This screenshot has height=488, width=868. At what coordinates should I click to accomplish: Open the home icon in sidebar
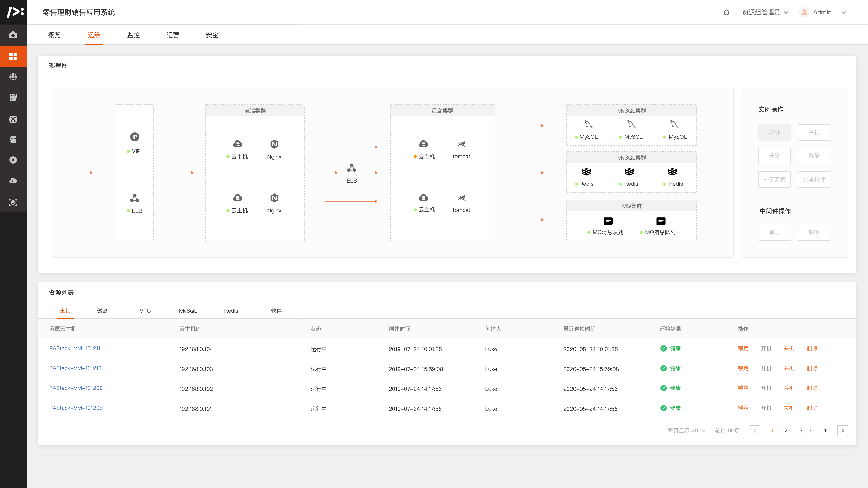click(x=13, y=35)
